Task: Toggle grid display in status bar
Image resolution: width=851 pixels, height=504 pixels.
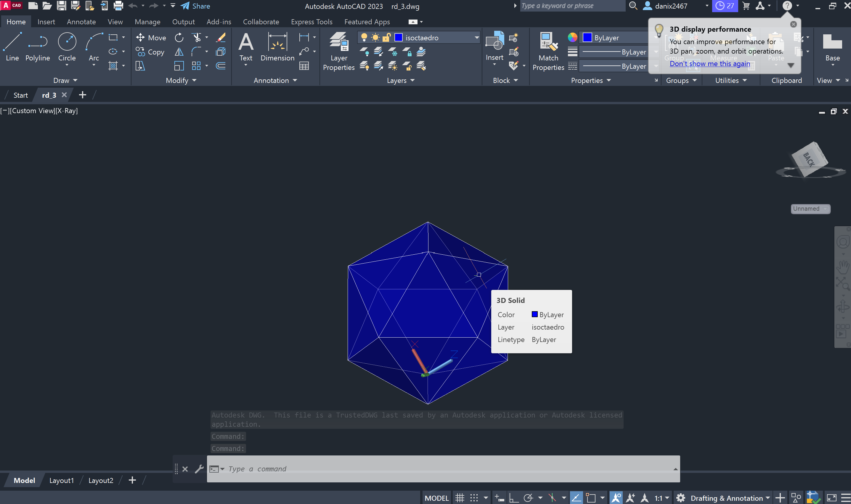Action: point(460,498)
